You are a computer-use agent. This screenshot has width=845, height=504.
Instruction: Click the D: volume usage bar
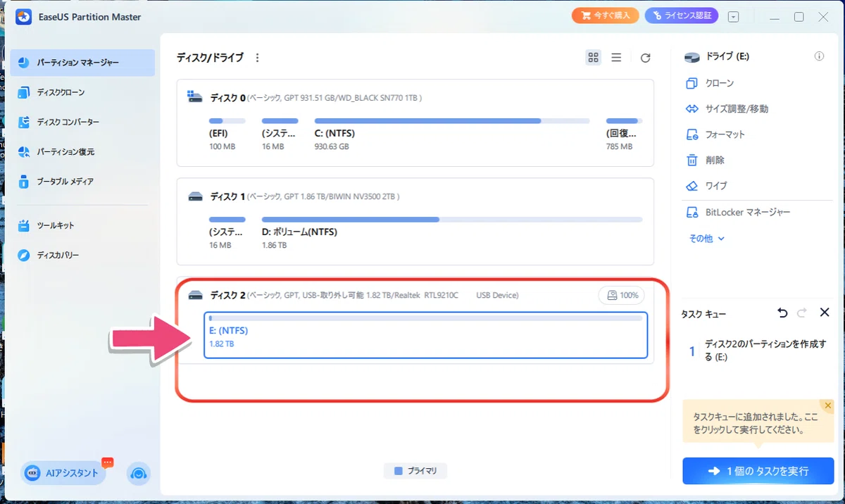(452, 220)
